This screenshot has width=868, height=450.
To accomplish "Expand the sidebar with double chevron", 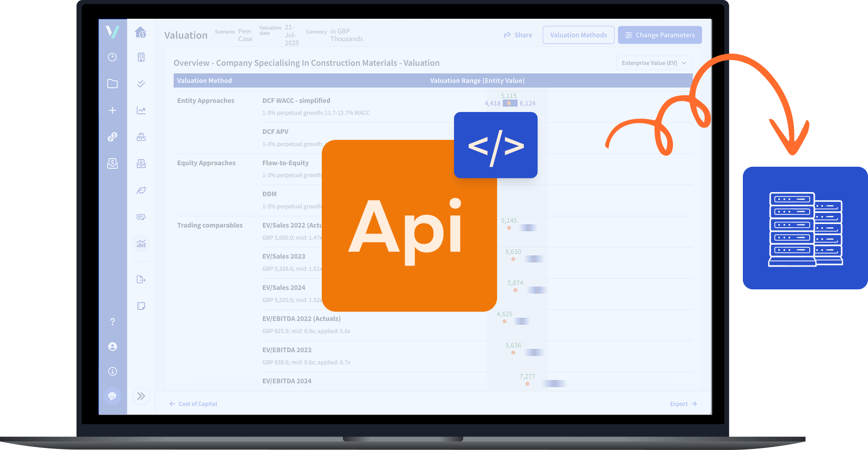I will click(x=141, y=396).
